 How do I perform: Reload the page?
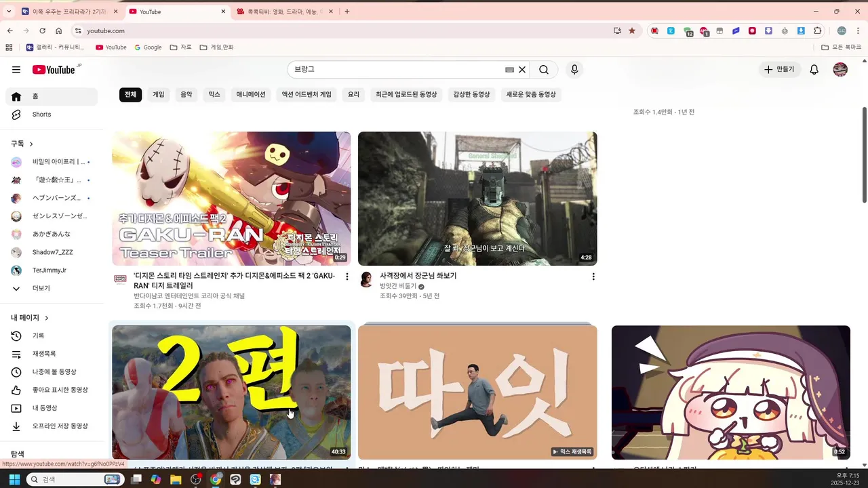click(42, 30)
